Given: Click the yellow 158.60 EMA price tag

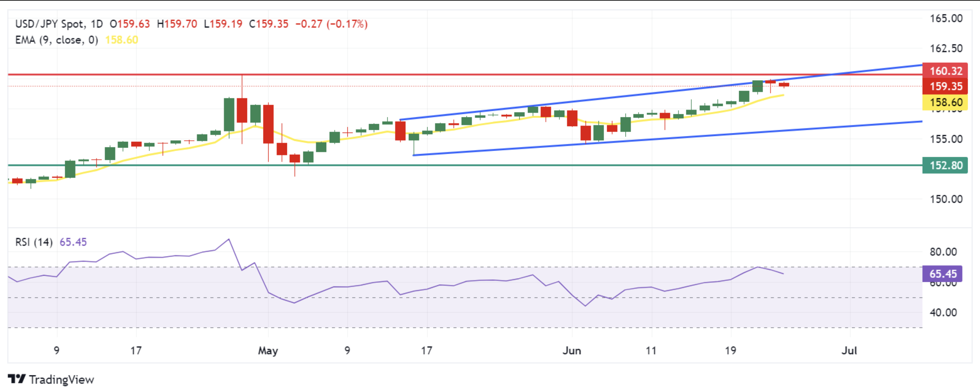Looking at the screenshot, I should point(945,102).
